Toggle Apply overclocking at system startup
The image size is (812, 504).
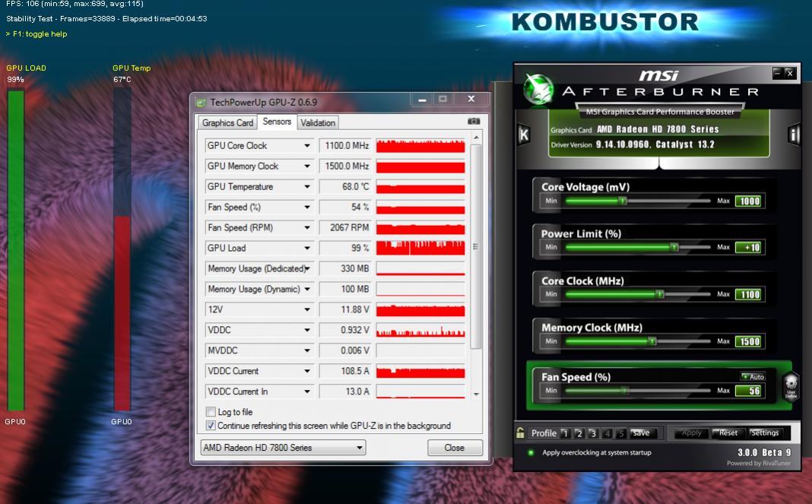pos(530,452)
